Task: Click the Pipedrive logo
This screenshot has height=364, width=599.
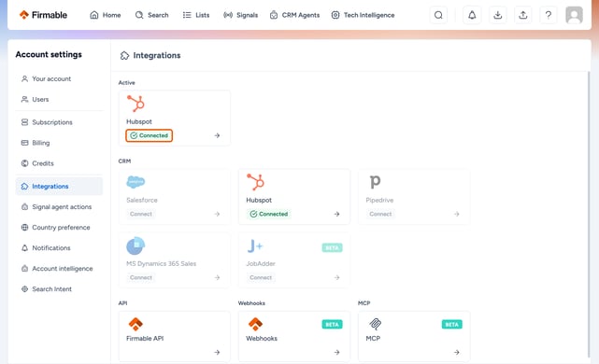Action: pyautogui.click(x=375, y=182)
